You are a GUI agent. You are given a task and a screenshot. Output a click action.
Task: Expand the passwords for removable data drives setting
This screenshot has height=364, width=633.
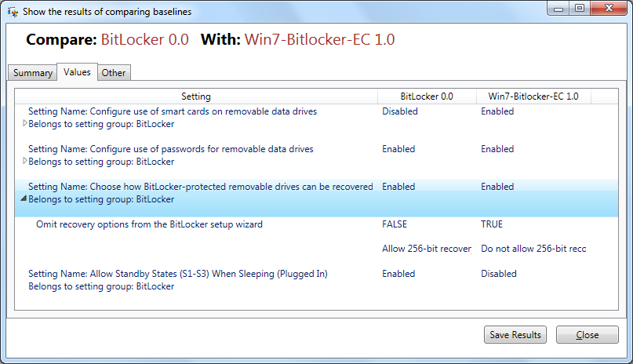(24, 161)
